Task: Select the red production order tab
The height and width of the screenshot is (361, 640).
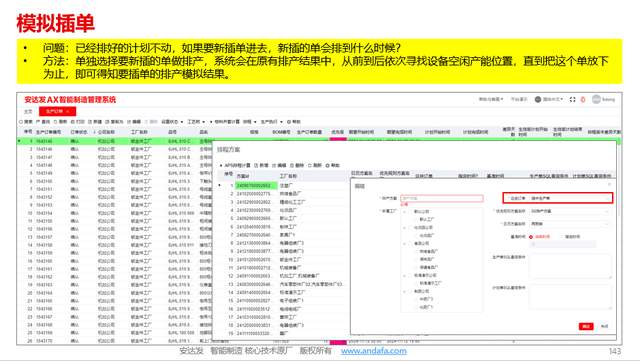Action: point(57,111)
